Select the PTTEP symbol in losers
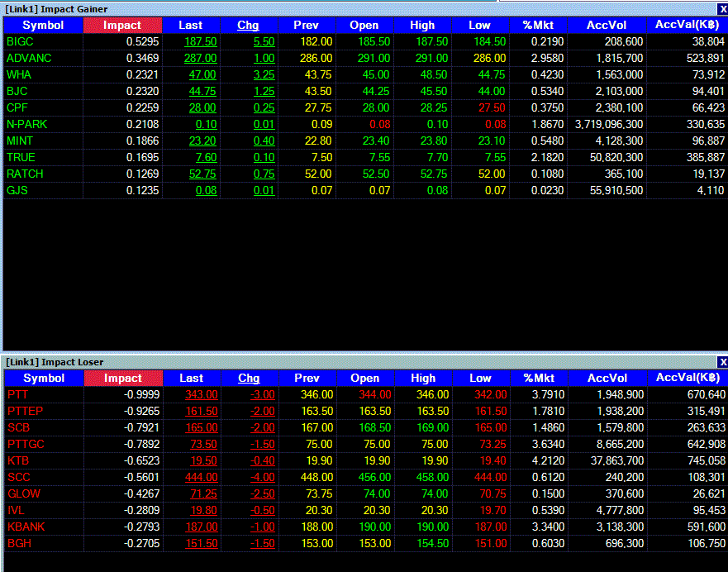Viewport: 728px width, 572px height. pos(25,411)
